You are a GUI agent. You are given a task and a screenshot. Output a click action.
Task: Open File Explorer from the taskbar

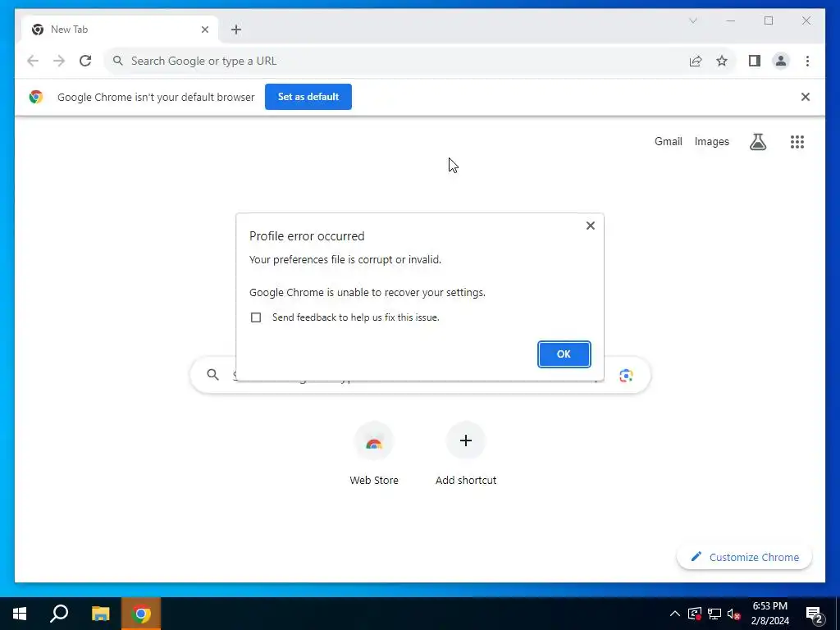point(100,614)
